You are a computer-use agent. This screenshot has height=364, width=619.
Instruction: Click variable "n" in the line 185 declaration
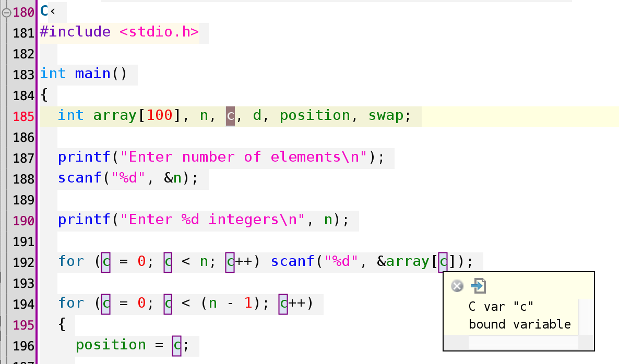point(204,115)
